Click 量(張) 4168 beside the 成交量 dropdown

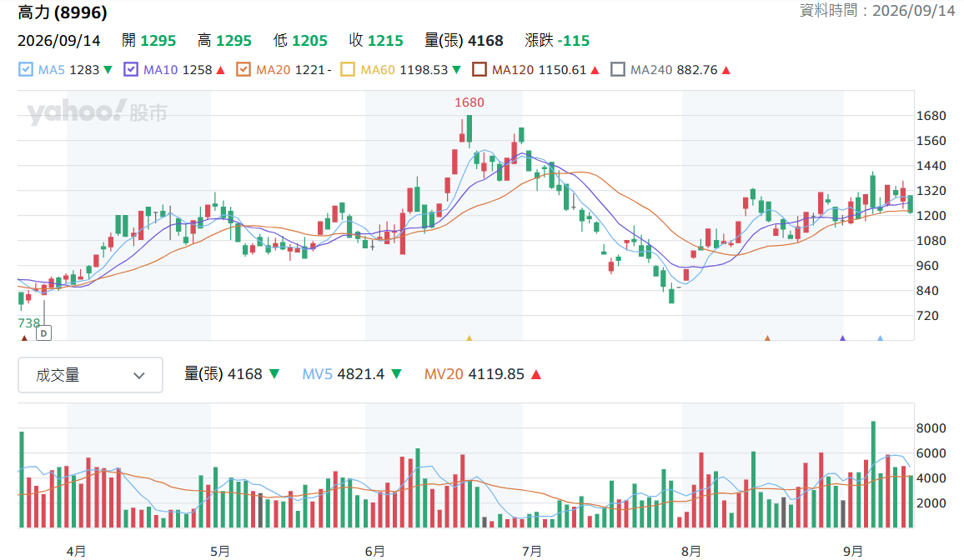tap(223, 374)
